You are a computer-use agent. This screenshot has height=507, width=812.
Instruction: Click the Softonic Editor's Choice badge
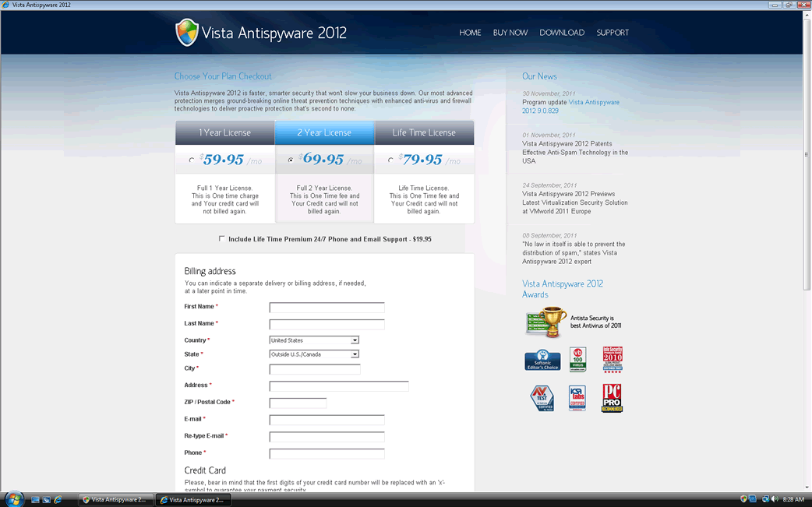pos(542,360)
